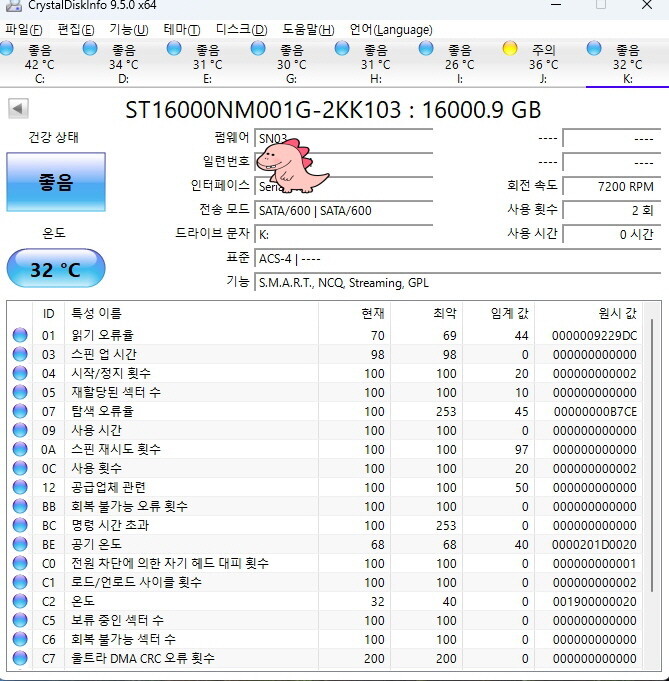Screen dimensions: 669x681
Task: Click the 32 °C temperature button
Action: pyautogui.click(x=56, y=268)
